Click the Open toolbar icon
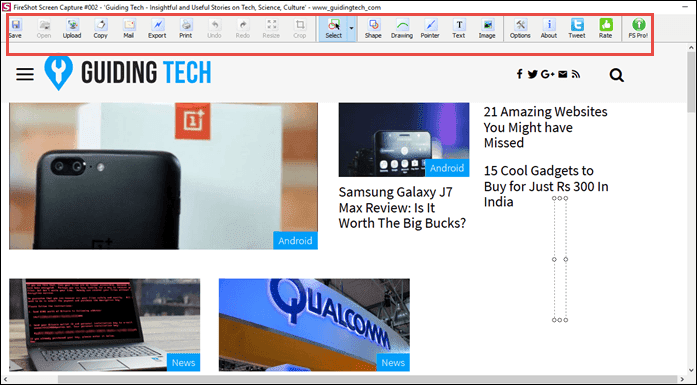The width and height of the screenshot is (697, 385). [x=44, y=28]
